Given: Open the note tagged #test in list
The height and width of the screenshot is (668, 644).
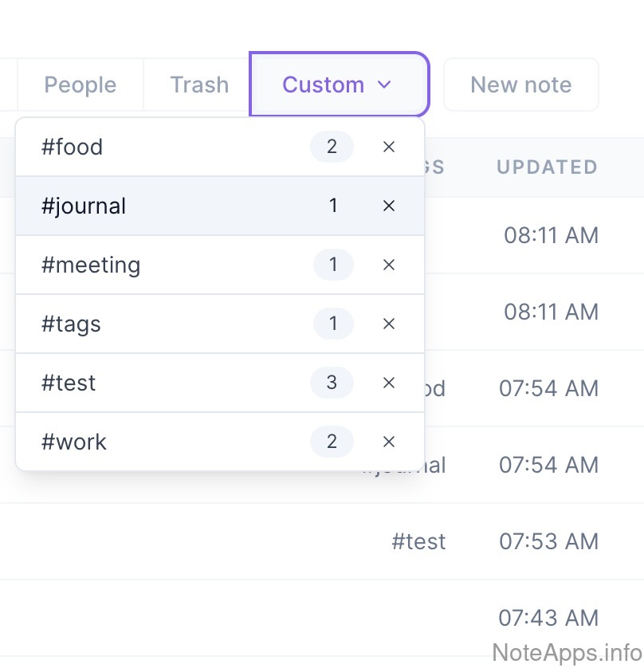Looking at the screenshot, I should click(x=418, y=542).
